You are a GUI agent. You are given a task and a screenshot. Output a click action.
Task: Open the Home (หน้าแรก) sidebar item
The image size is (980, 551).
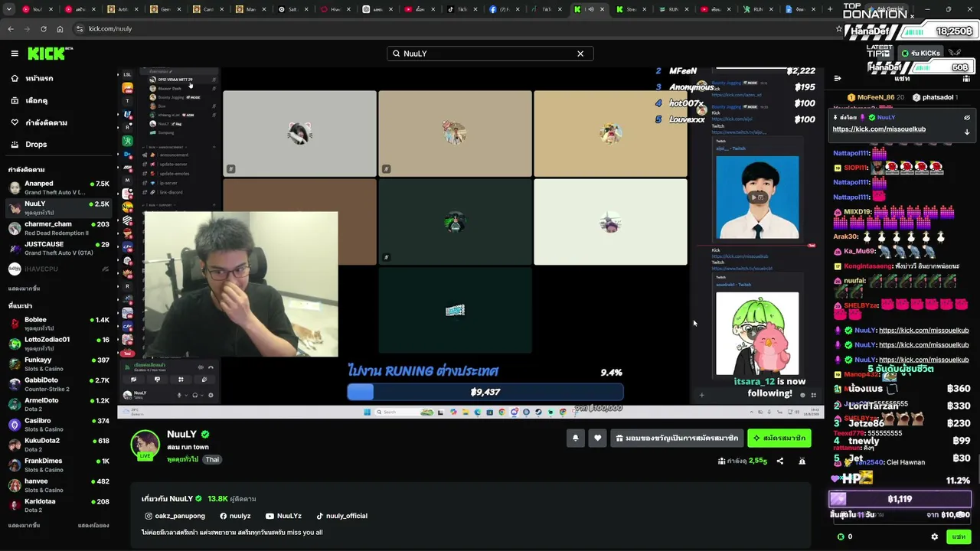[x=57, y=79]
